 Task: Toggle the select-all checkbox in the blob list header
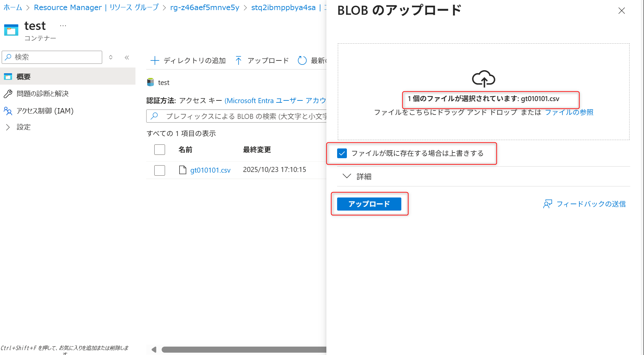point(159,149)
